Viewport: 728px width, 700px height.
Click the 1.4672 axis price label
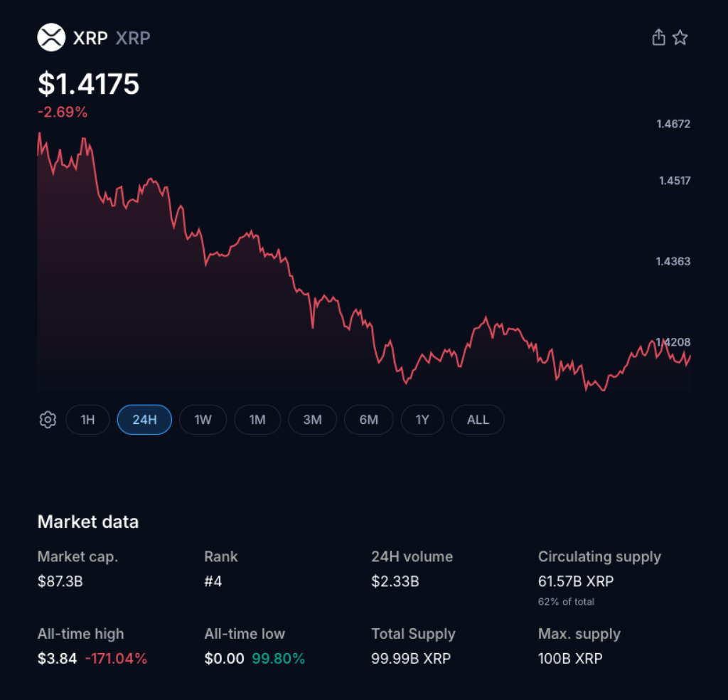coord(673,124)
